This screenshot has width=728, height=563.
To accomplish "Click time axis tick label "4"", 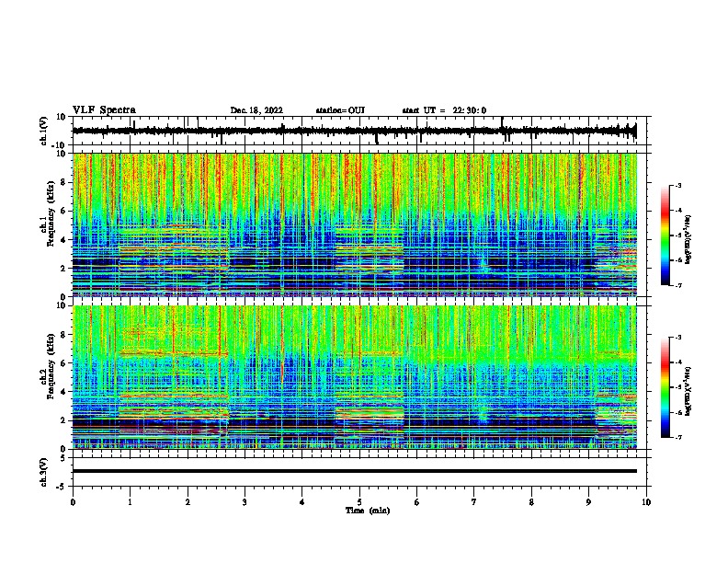I will pos(302,502).
